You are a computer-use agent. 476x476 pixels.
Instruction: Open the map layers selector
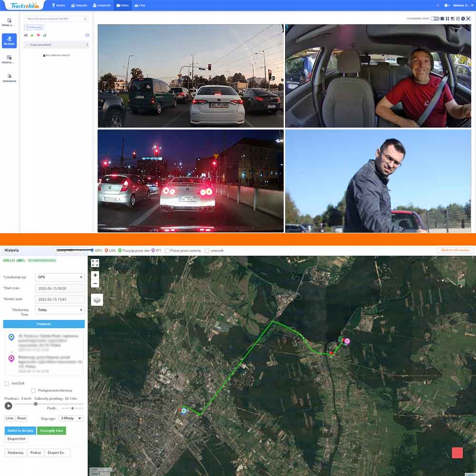coord(97,300)
